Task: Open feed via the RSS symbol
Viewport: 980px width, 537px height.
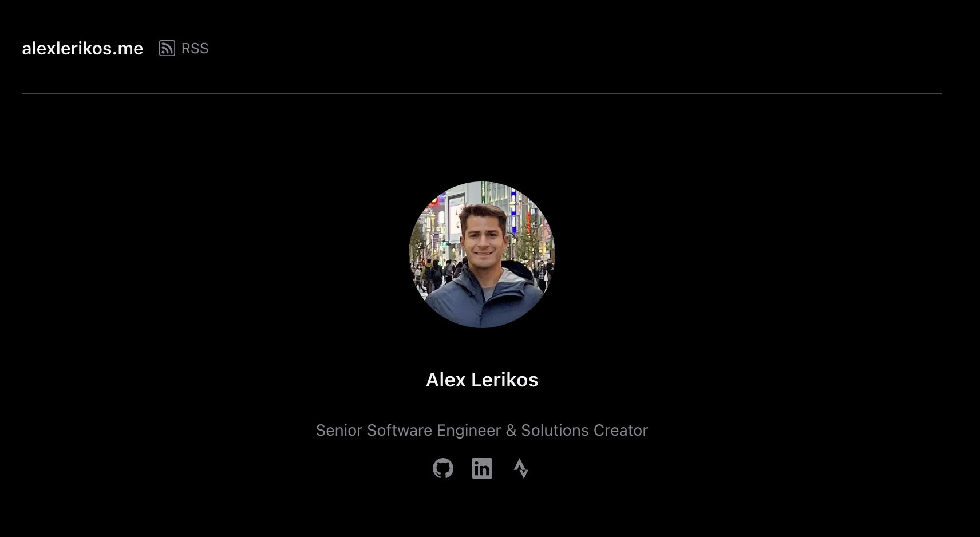Action: coord(167,48)
